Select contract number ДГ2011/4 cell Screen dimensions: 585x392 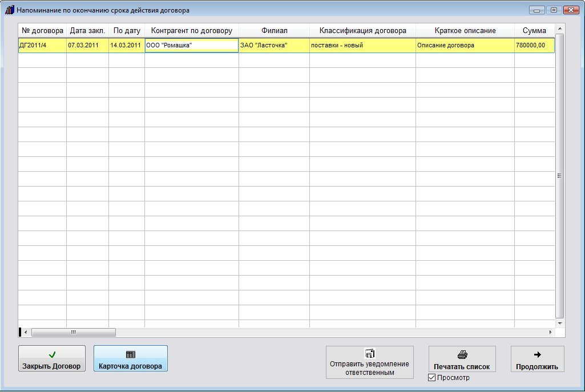(x=42, y=46)
